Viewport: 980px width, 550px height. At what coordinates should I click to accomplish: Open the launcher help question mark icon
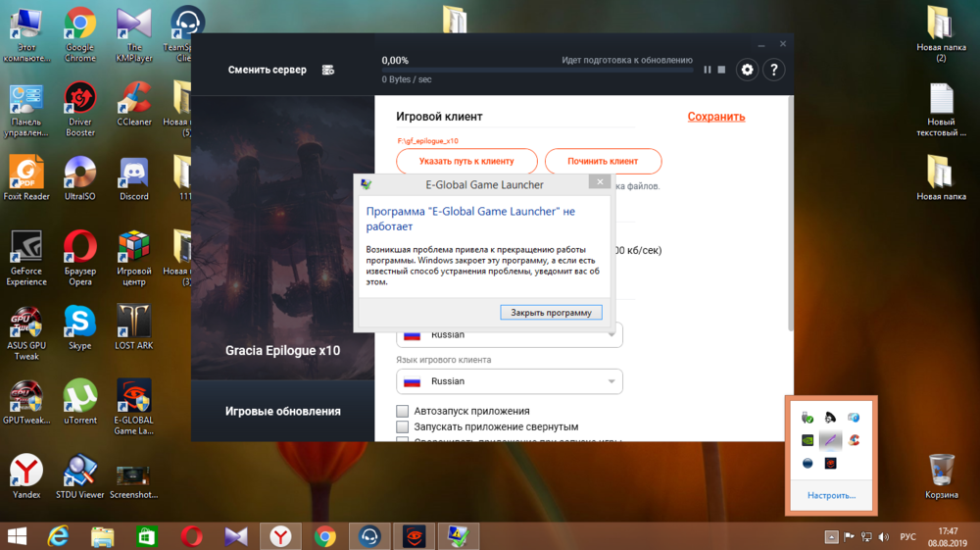click(x=774, y=70)
